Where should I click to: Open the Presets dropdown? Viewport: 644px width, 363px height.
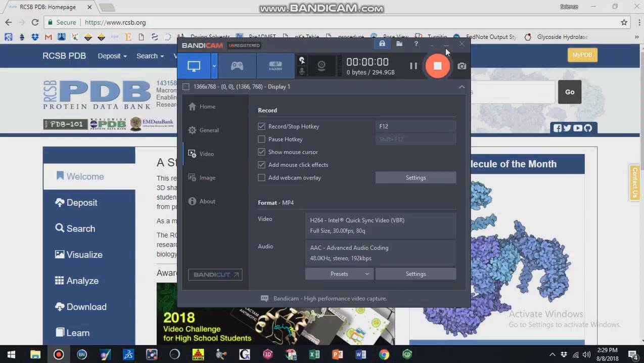[x=339, y=274]
